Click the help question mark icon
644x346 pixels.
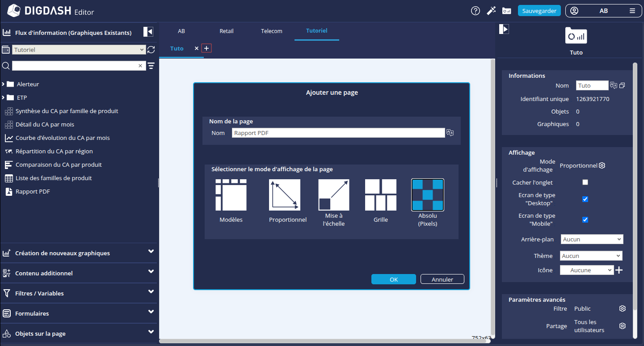click(476, 11)
